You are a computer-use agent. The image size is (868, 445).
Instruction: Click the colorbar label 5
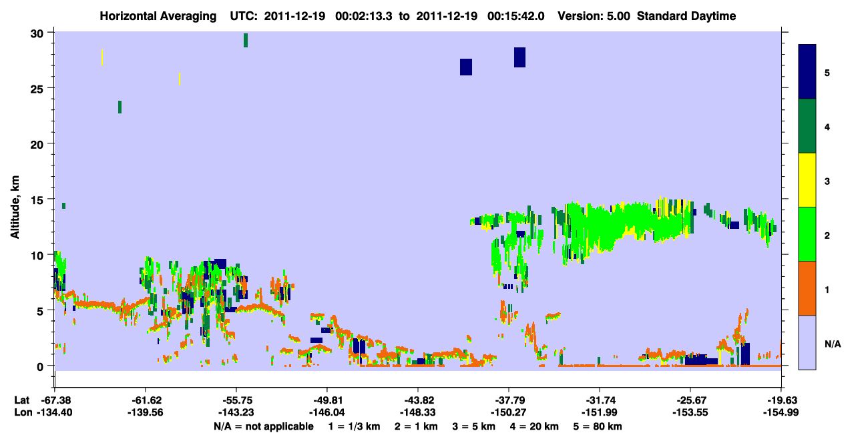pos(827,72)
